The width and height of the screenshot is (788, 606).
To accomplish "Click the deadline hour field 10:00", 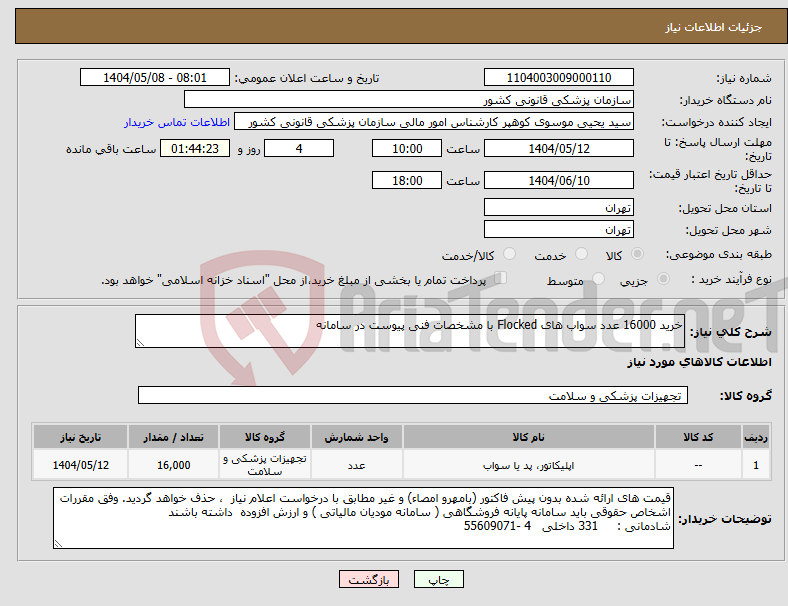I will click(x=407, y=148).
